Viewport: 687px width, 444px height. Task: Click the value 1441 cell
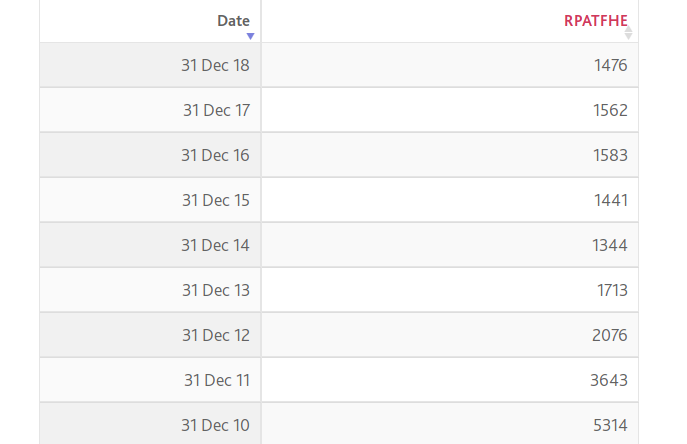[450, 200]
